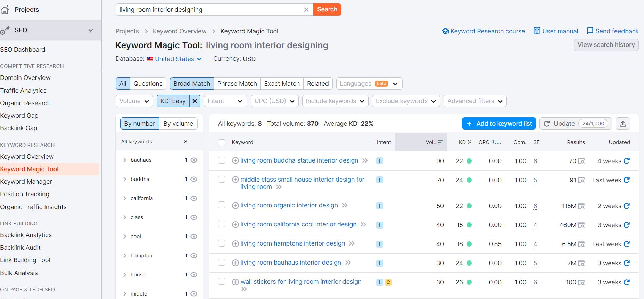Check the organic interior design row
Screen dimensions: 644x299
coord(222,205)
